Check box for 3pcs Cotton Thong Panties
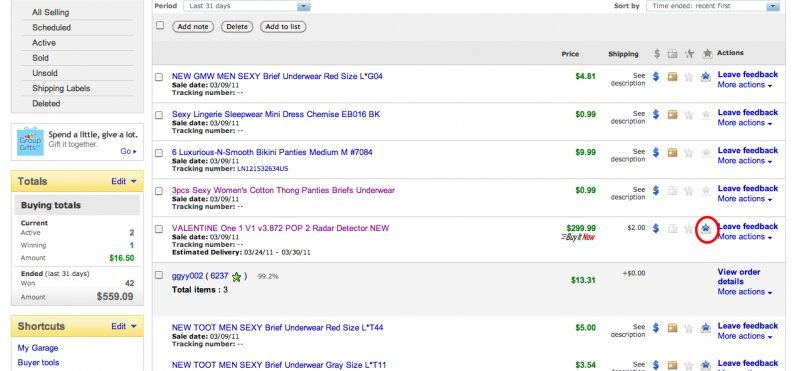Image resolution: width=800 pixels, height=371 pixels. (x=159, y=191)
